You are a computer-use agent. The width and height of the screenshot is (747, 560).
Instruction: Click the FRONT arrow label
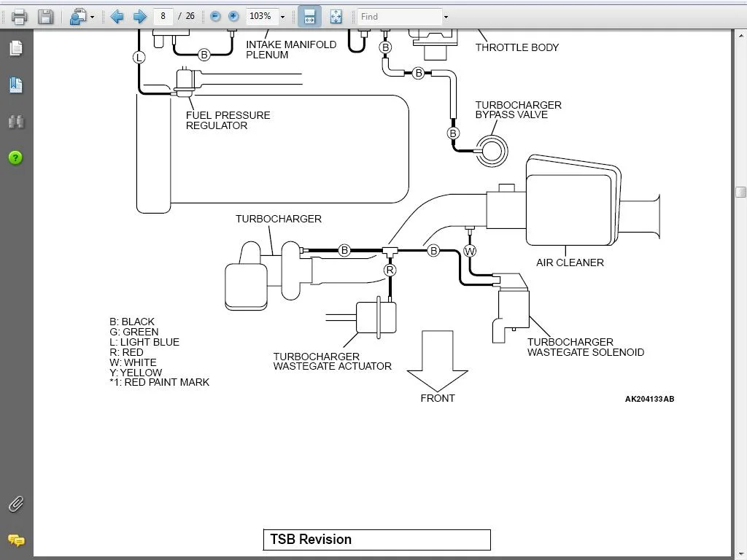click(438, 398)
